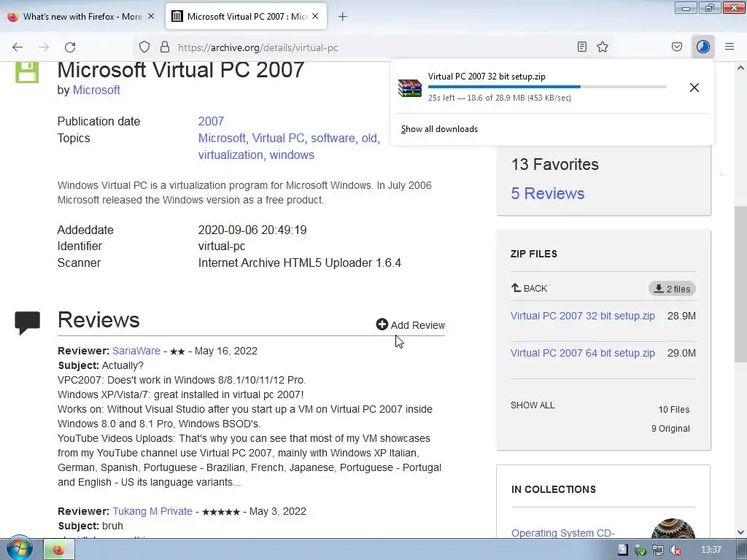This screenshot has height=560, width=747.
Task: Click the scrollbar up arrow
Action: 740,68
